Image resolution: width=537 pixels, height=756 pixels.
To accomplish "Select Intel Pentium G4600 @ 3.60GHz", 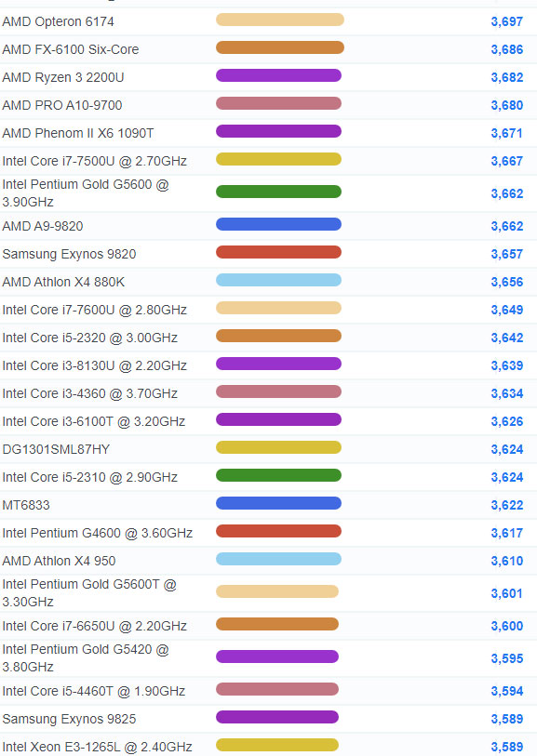I will (x=98, y=534).
